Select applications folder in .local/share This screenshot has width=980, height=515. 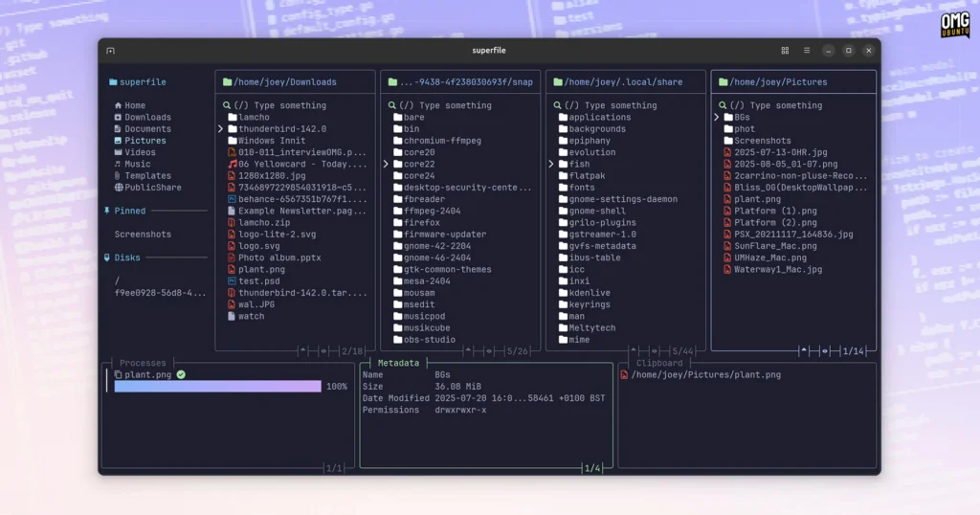(595, 118)
